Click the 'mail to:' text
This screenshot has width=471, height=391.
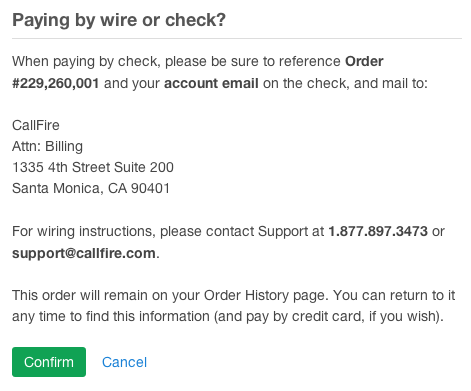(405, 83)
